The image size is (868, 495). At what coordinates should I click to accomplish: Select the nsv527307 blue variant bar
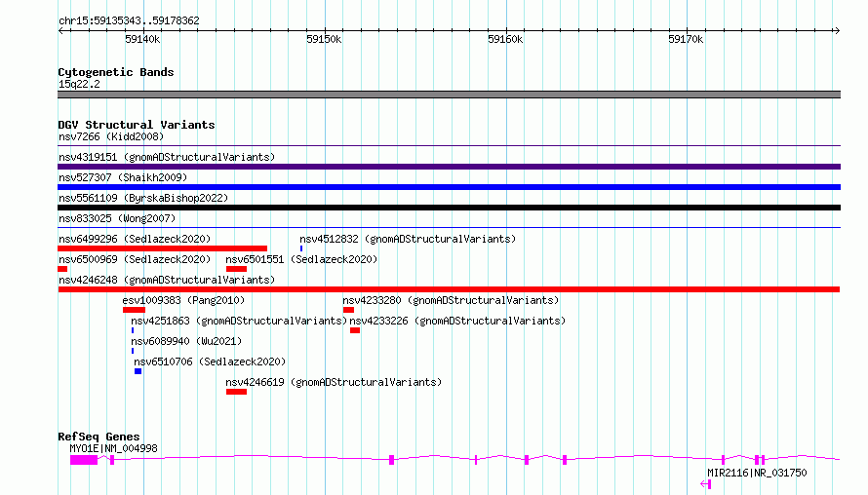pos(449,187)
